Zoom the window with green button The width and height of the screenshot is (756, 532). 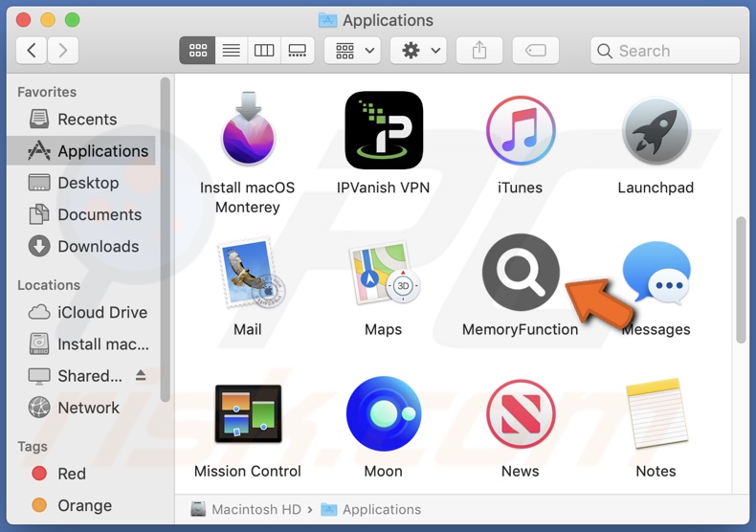click(73, 20)
